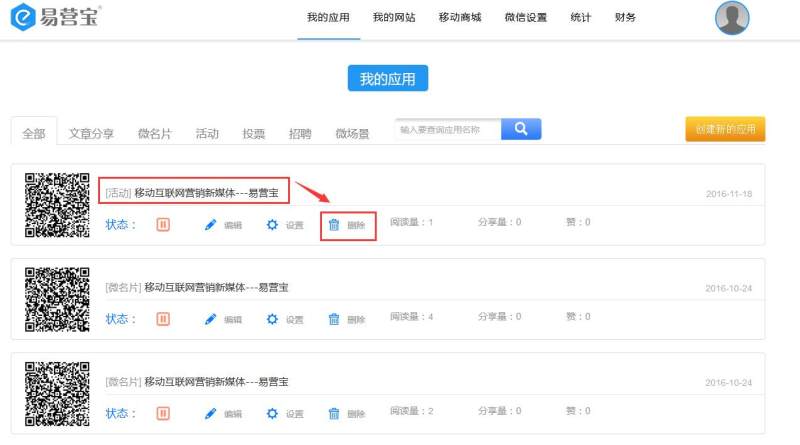Screen dimensions: 800x445
Task: Switch to 招聘 tab
Action: click(300, 134)
